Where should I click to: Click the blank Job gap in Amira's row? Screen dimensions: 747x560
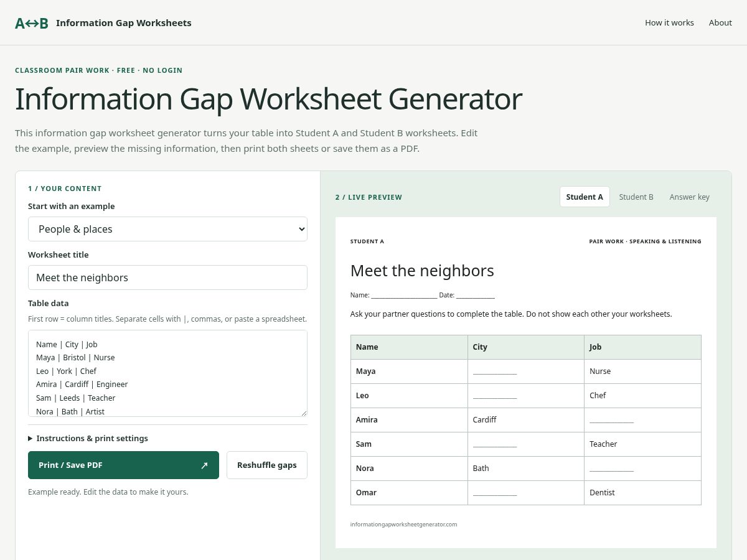click(x=611, y=421)
